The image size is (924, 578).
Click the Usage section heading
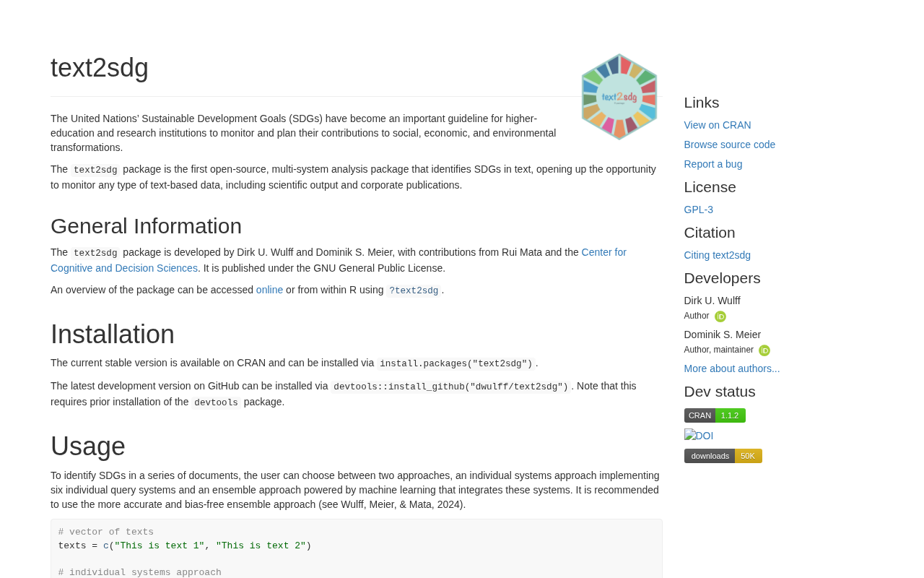coord(88,447)
